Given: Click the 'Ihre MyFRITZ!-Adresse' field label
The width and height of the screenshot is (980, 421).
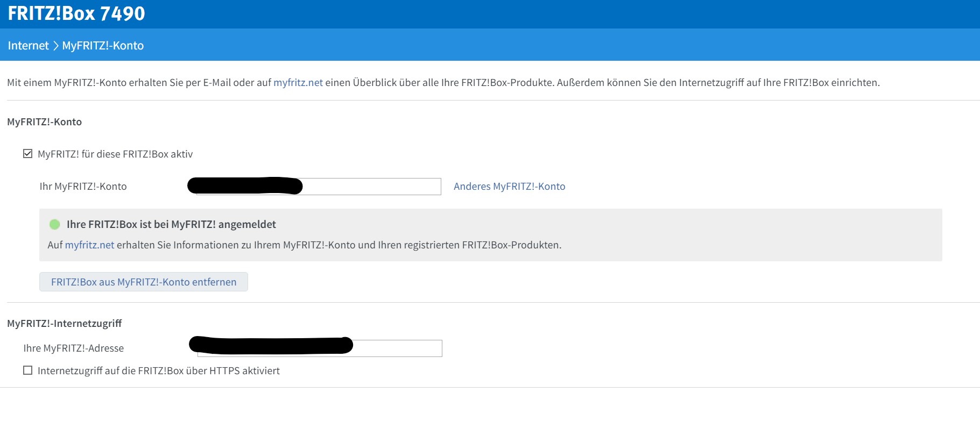Looking at the screenshot, I should (x=74, y=348).
